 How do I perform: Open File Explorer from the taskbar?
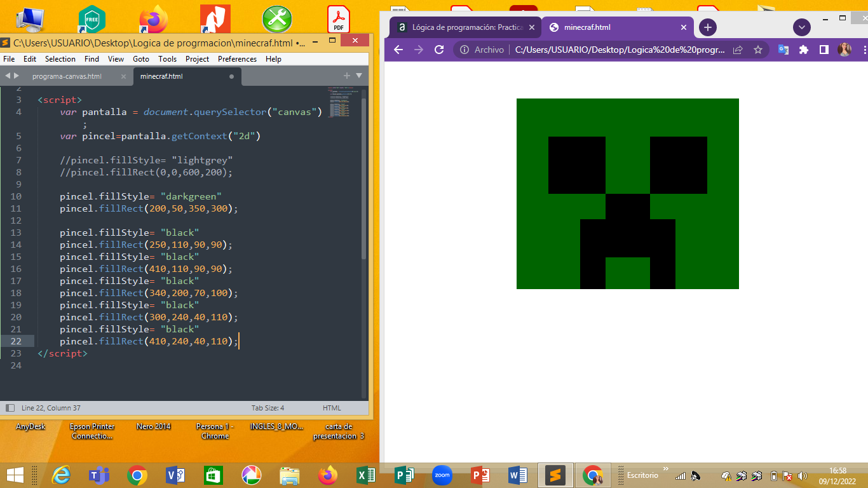290,475
